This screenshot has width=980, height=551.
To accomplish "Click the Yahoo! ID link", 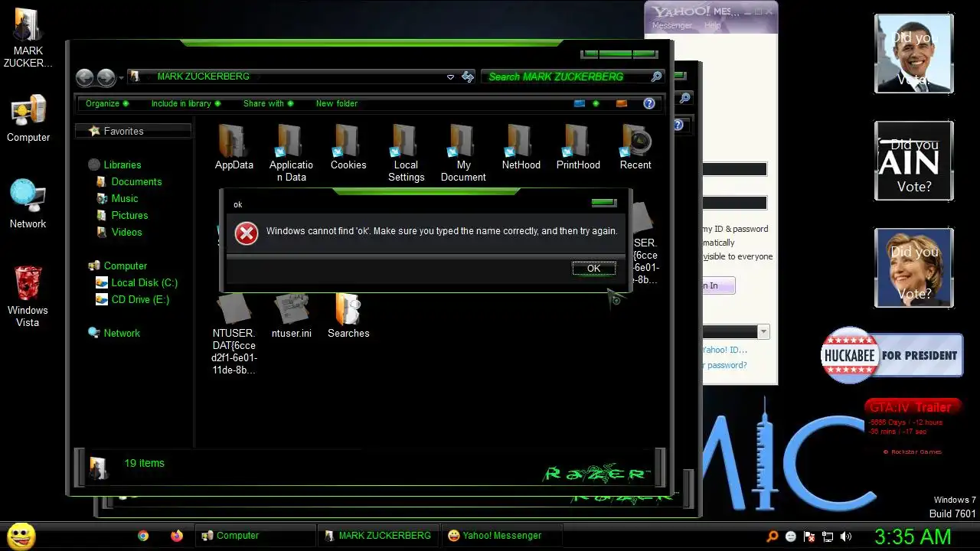I will 724,350.
